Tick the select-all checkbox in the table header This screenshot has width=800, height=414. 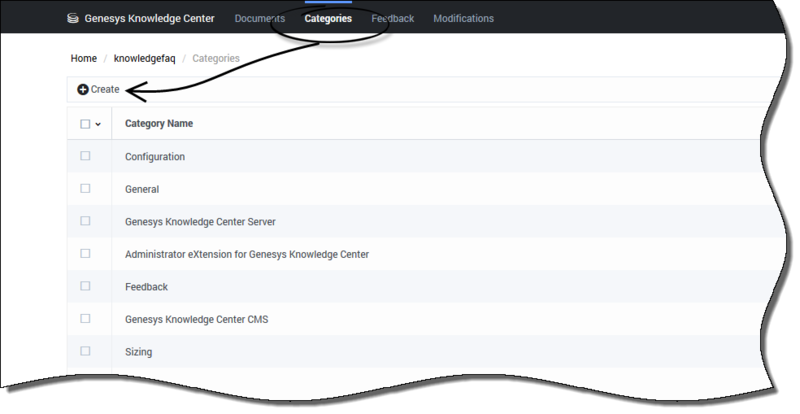(85, 124)
